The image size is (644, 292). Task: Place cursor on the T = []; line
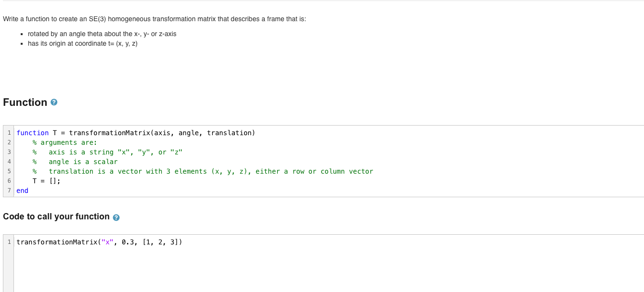pyautogui.click(x=46, y=181)
